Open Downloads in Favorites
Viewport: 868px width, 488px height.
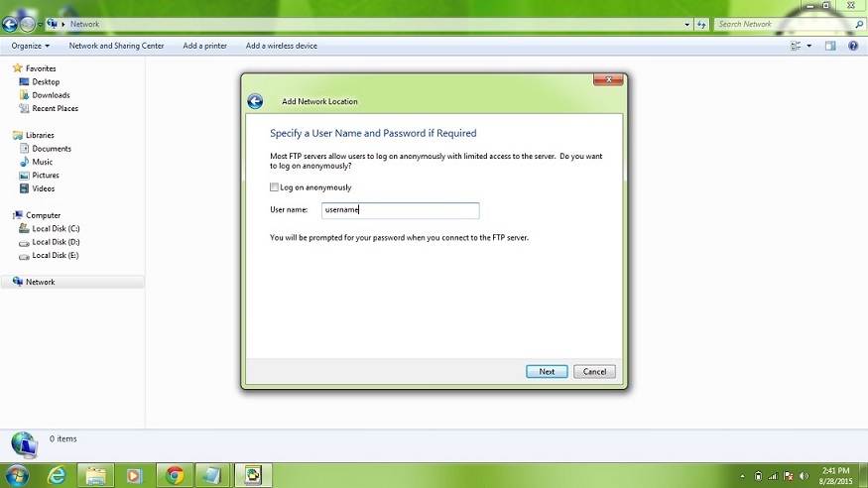click(51, 95)
